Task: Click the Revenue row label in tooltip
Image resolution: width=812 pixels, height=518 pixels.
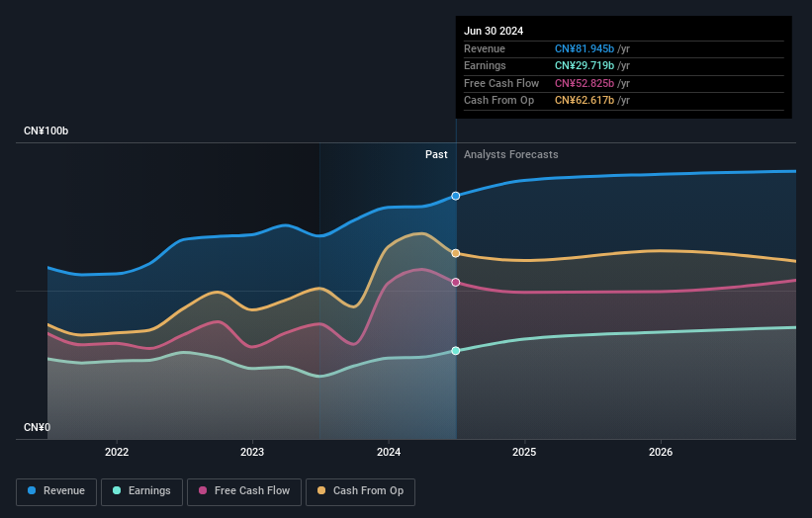Action: [x=485, y=48]
